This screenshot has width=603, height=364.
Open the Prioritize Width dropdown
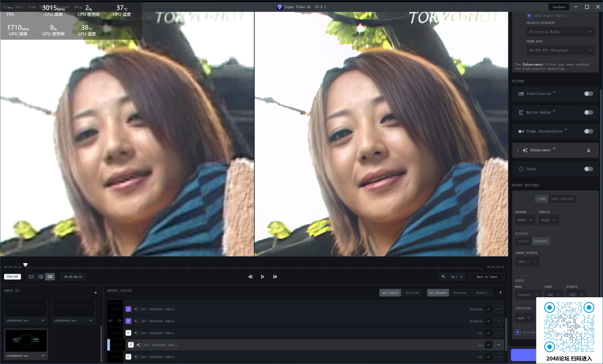561,32
